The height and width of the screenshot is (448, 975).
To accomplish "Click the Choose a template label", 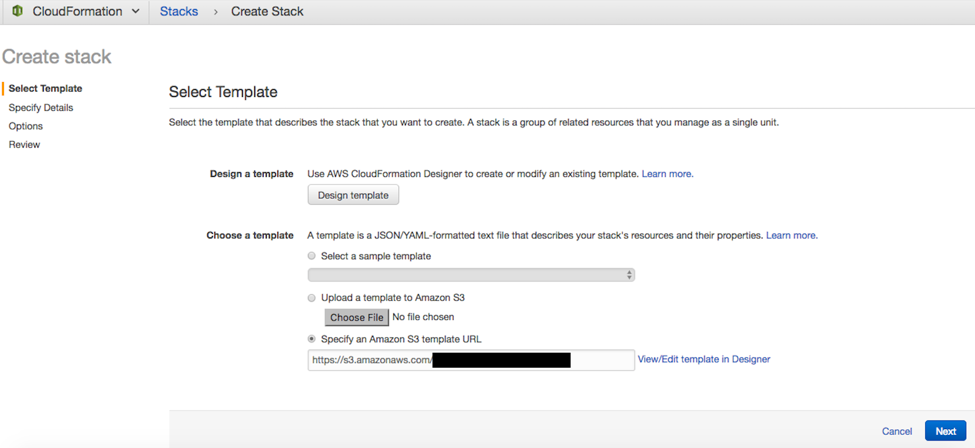I will coord(250,236).
